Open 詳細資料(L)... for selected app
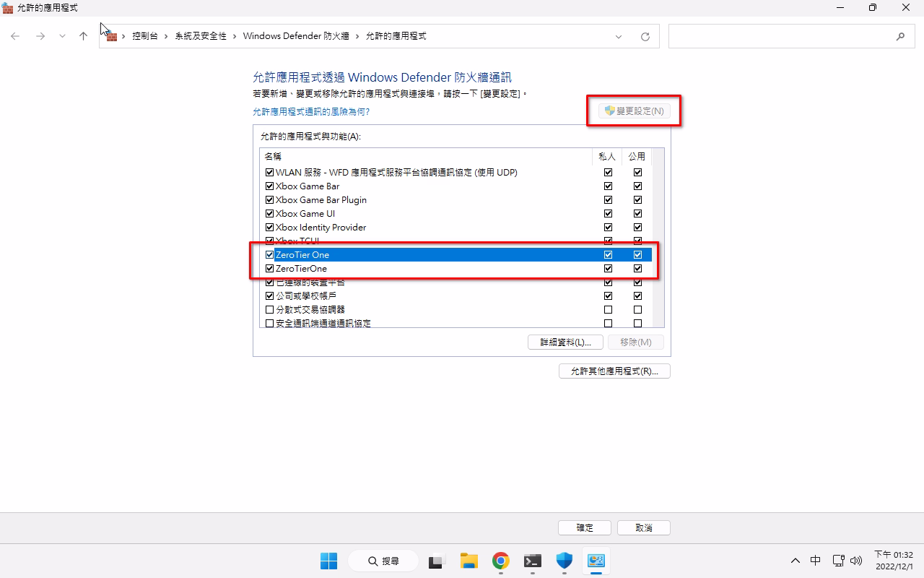Image resolution: width=924 pixels, height=578 pixels. (565, 342)
